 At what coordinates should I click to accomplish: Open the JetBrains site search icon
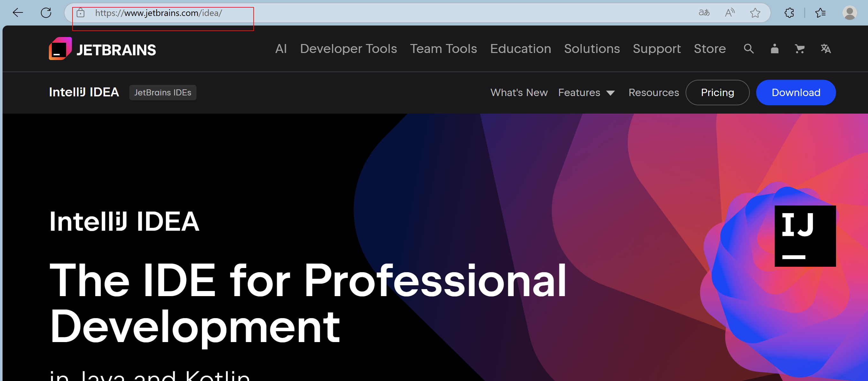click(749, 49)
